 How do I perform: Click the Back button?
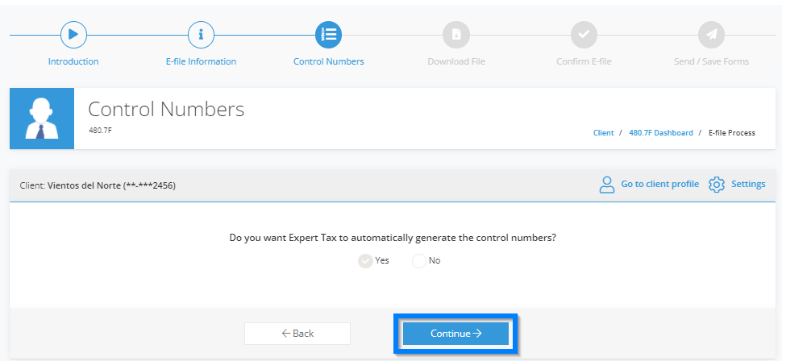click(x=297, y=333)
